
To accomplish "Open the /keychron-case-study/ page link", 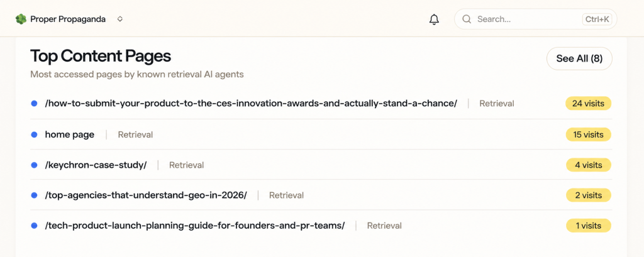I will (x=96, y=165).
